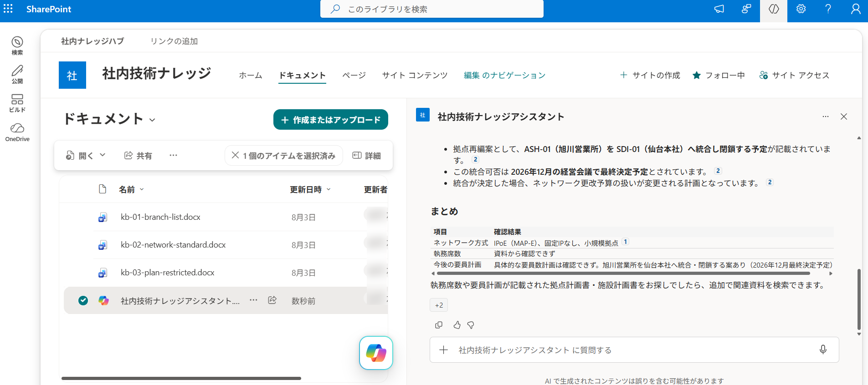This screenshot has height=385, width=868.
Task: Click the summary table horizontal scrollbar
Action: 623,274
